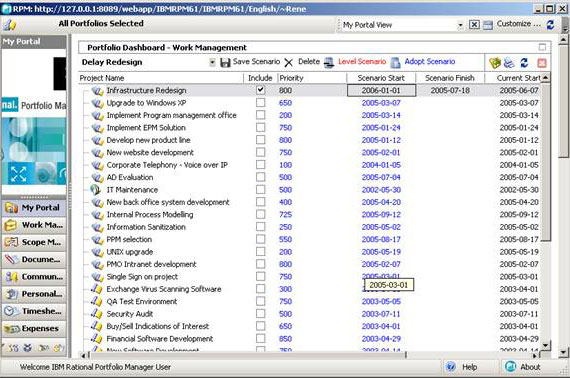Click scenario finish 2005-07-18 cell

(450, 91)
